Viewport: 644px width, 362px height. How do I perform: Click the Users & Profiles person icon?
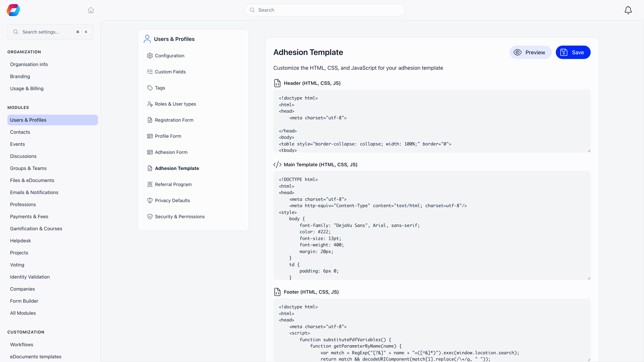147,39
